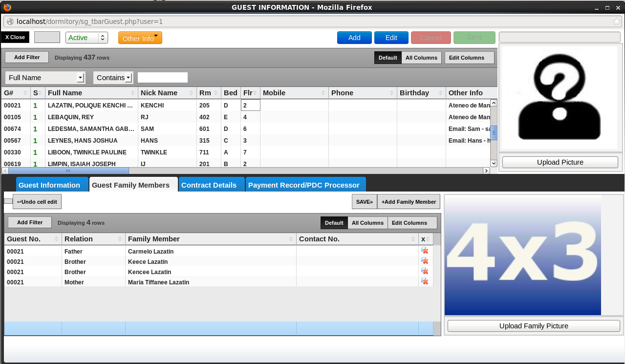Click the site identity globe icon
The width and height of the screenshot is (625, 364).
click(x=10, y=21)
